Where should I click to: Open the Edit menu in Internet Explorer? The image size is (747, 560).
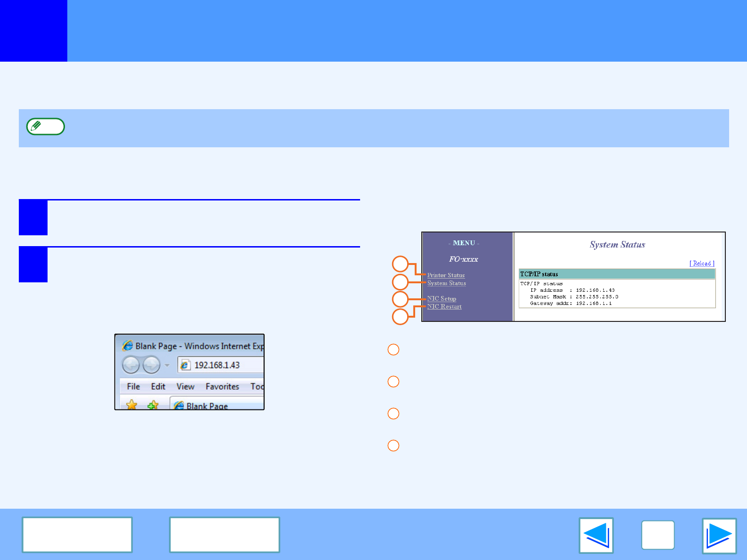pos(158,386)
